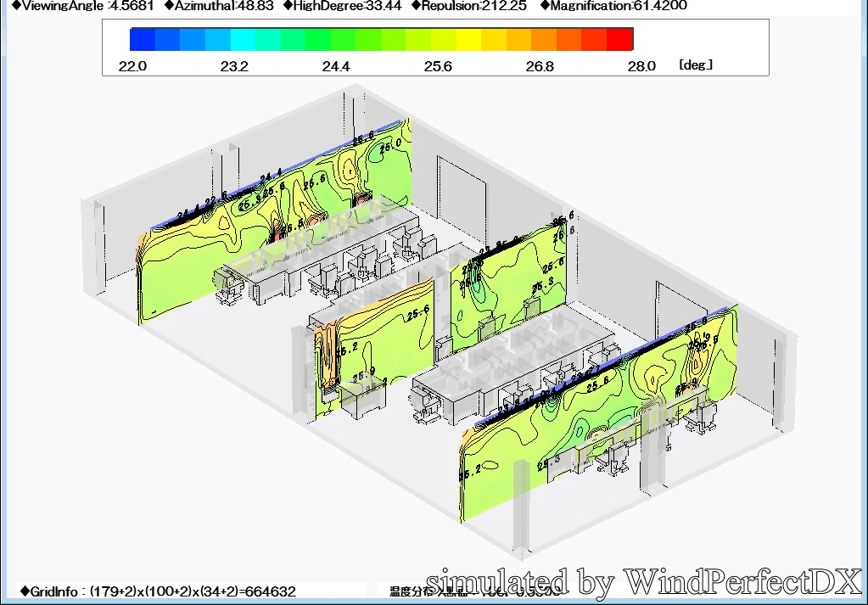This screenshot has height=605, width=868.
Task: Click the GridInfo text at bottom left
Action: click(157, 591)
